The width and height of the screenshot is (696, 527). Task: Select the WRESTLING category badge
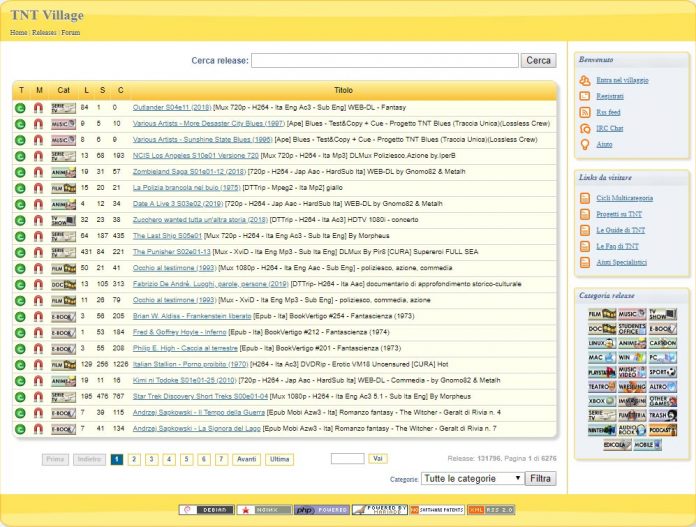click(x=632, y=385)
